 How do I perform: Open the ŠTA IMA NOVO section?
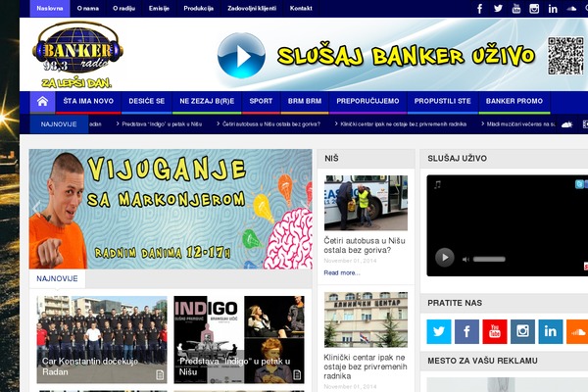[88, 101]
